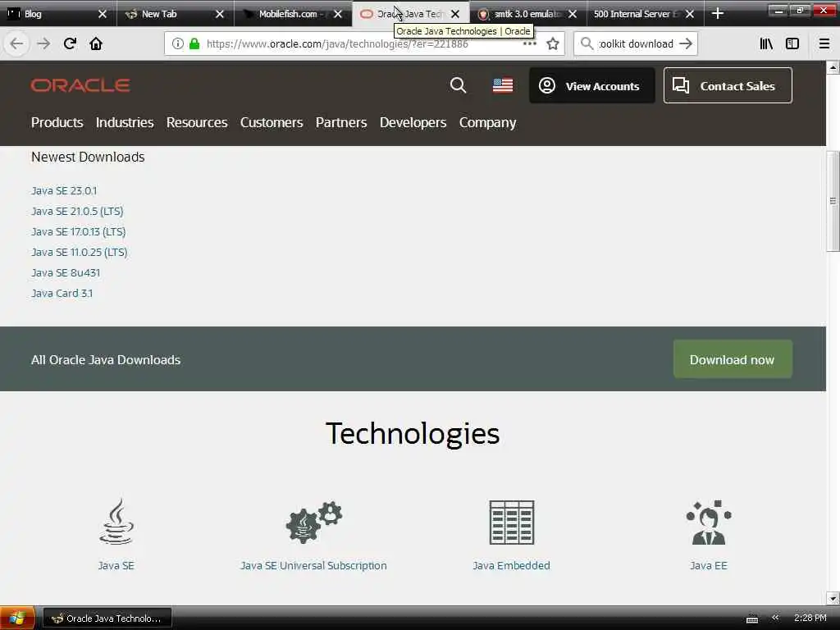This screenshot has height=630, width=840.
Task: Click the green padlock security icon
Action: [194, 43]
